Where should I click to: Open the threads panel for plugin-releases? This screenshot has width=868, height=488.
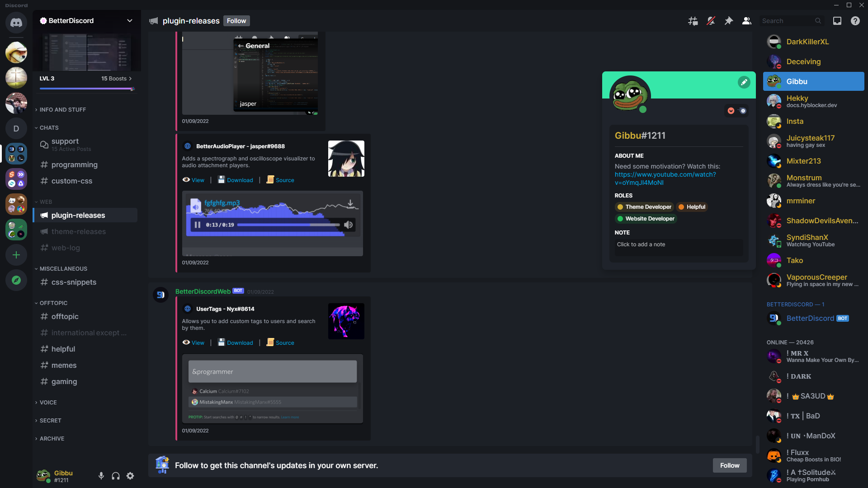[x=693, y=21]
